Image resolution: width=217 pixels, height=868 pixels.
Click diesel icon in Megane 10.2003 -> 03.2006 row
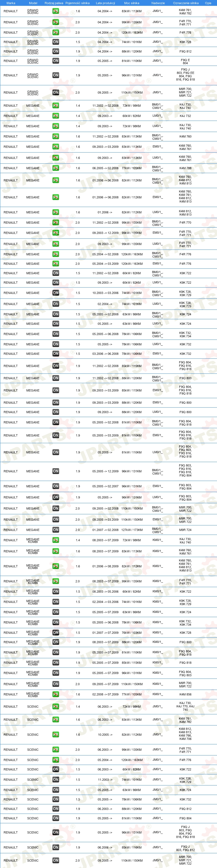pos(55,293)
